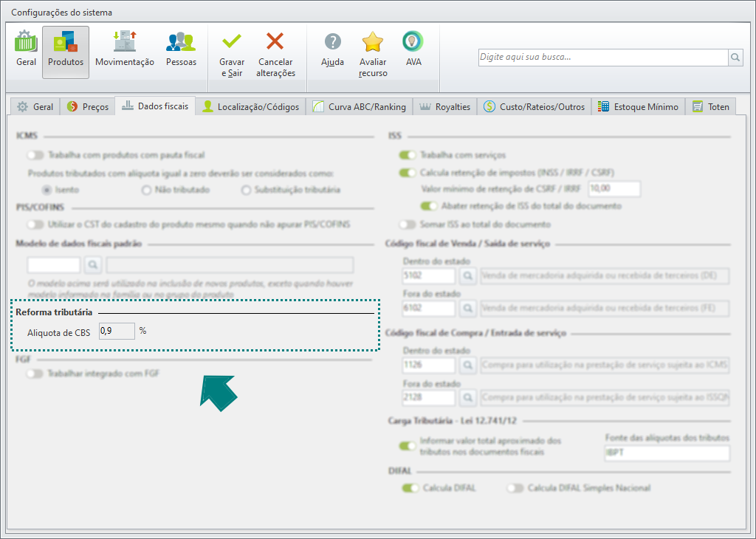Select the Substituição tributária radio option
The width and height of the screenshot is (756, 539).
[247, 190]
